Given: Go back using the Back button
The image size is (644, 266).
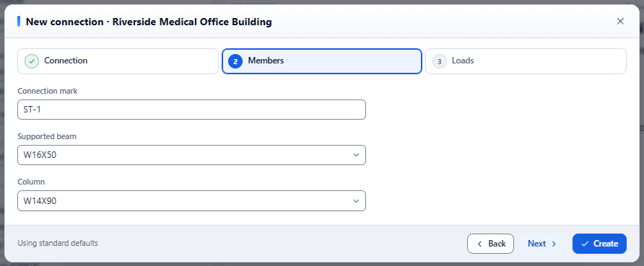Looking at the screenshot, I should click(490, 244).
